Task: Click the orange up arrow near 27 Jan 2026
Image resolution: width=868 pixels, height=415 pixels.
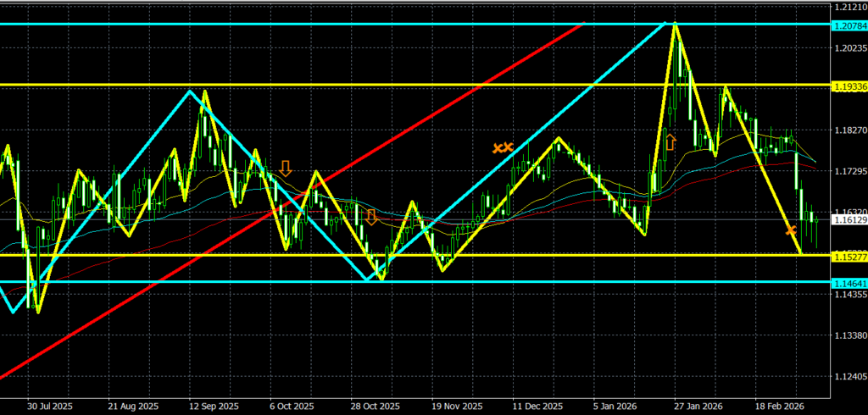Action: 670,141
